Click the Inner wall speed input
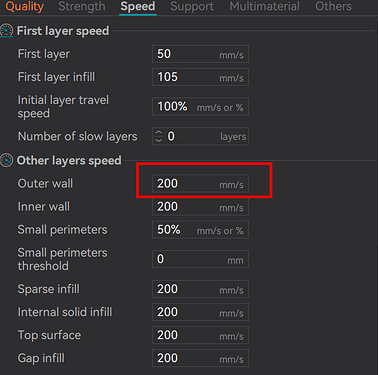This screenshot has height=375, width=378. [200, 207]
